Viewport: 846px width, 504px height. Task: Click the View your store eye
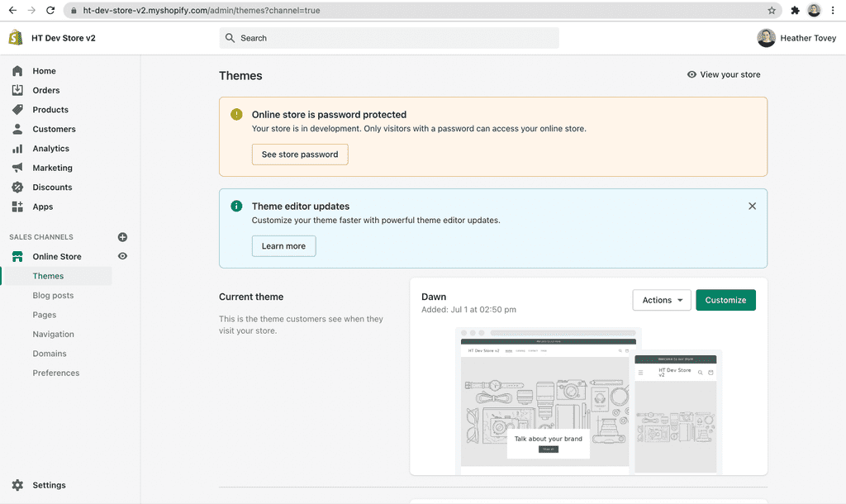(x=691, y=74)
